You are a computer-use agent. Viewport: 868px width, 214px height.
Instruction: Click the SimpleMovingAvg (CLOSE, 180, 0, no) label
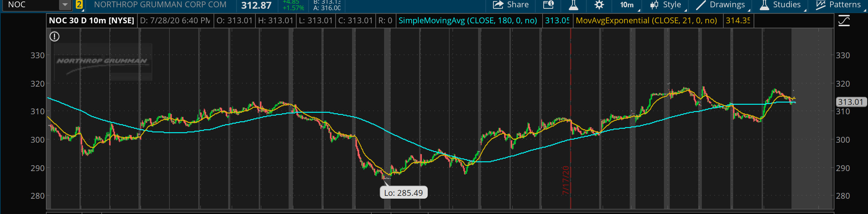(x=468, y=21)
